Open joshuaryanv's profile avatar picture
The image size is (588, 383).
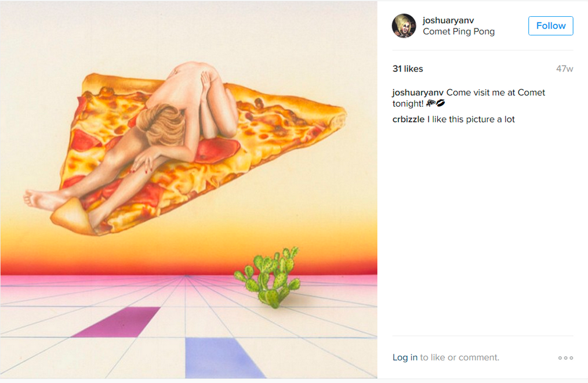pos(404,26)
